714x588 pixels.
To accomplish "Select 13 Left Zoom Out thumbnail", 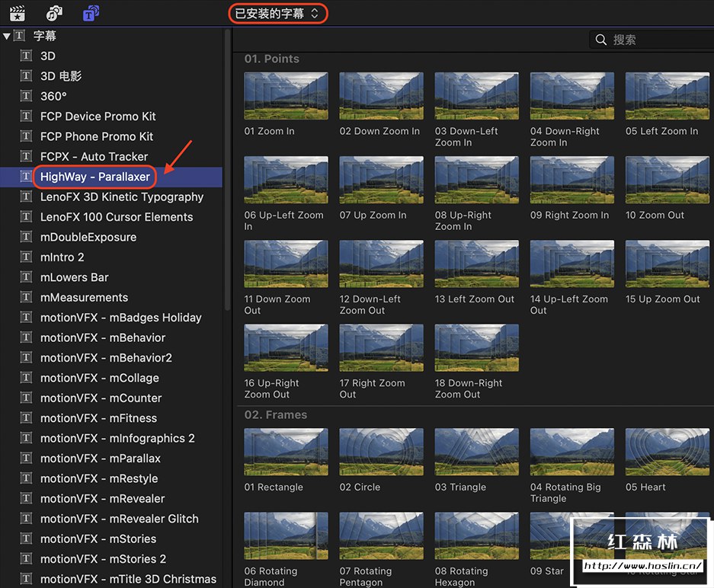I will click(477, 264).
